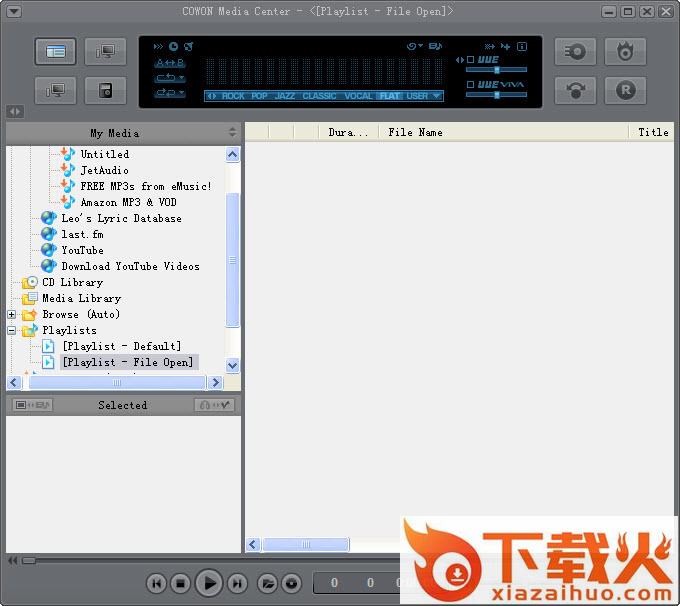
Task: Open Amazon MP3 & VOD entry
Action: tap(128, 202)
